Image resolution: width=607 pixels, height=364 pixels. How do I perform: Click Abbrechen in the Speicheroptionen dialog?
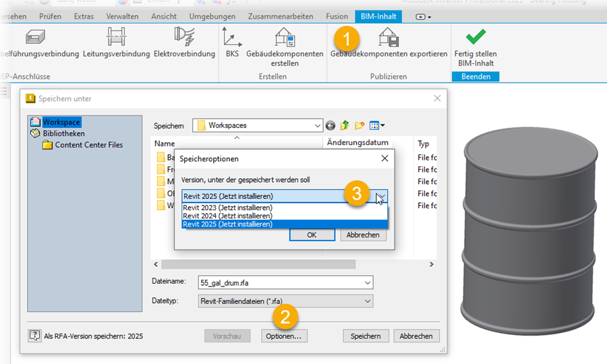[x=363, y=235]
